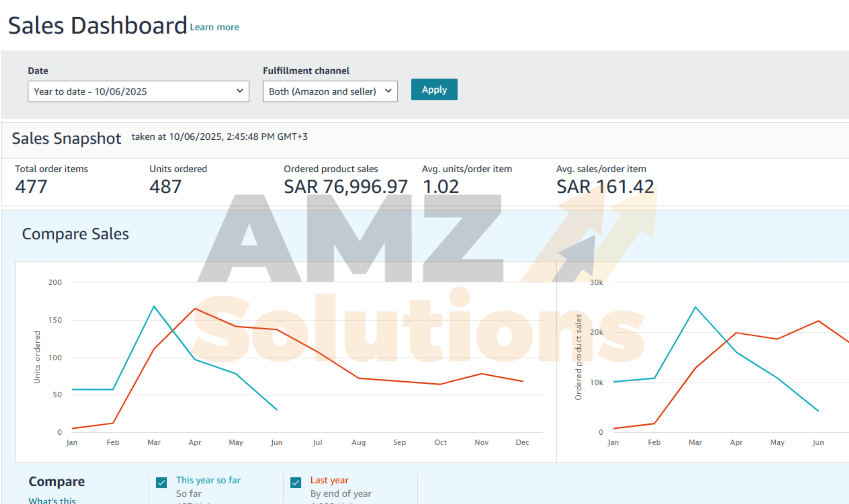Click the teal line's March peak in the Ordered product sales chart
The height and width of the screenshot is (504, 849).
(695, 307)
